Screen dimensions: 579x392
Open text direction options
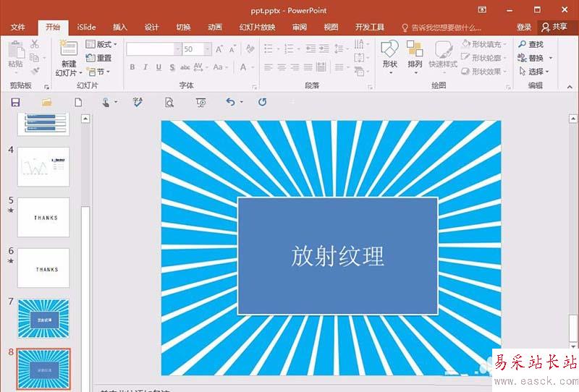click(361, 44)
